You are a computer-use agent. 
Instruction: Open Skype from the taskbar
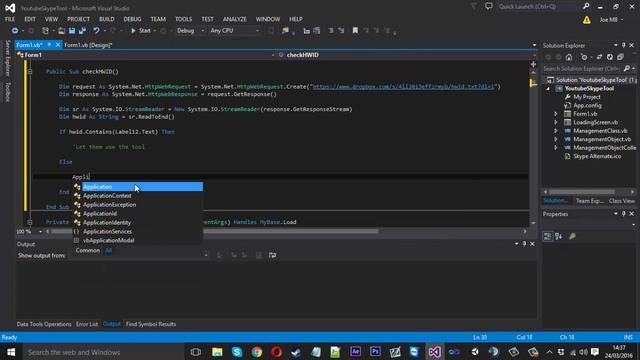coord(237,352)
